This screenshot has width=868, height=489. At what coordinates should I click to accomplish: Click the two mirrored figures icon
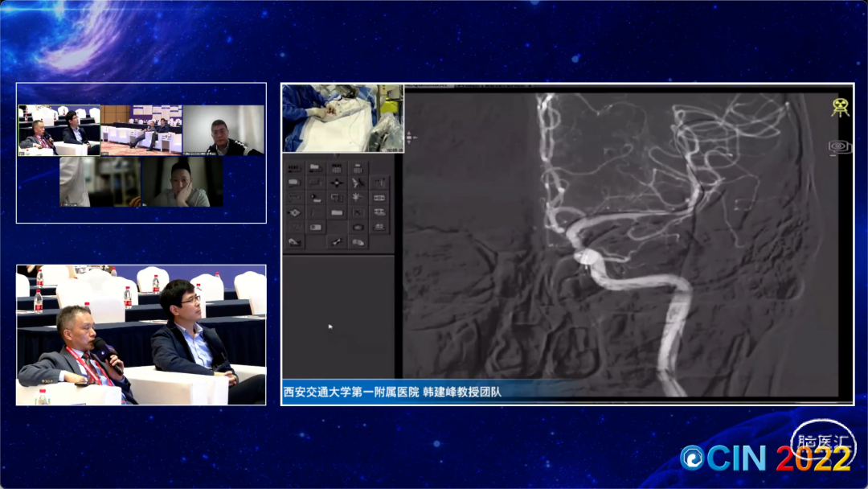(x=358, y=183)
